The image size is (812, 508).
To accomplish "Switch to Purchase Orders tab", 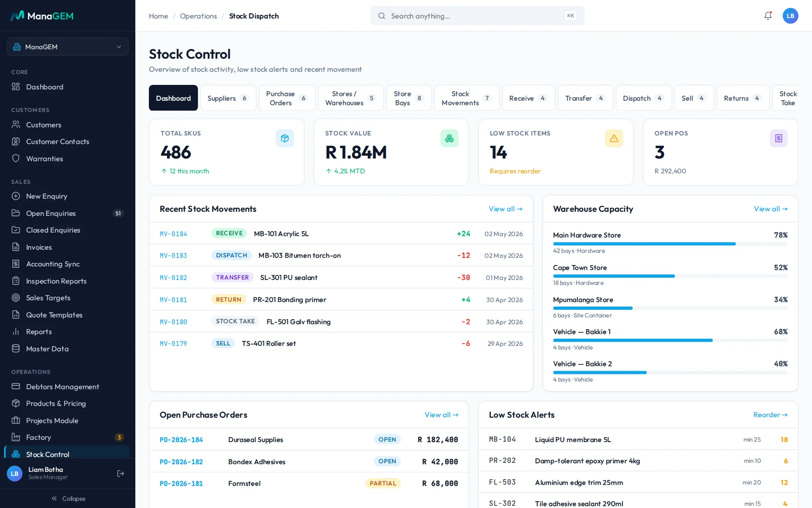I will pos(287,98).
